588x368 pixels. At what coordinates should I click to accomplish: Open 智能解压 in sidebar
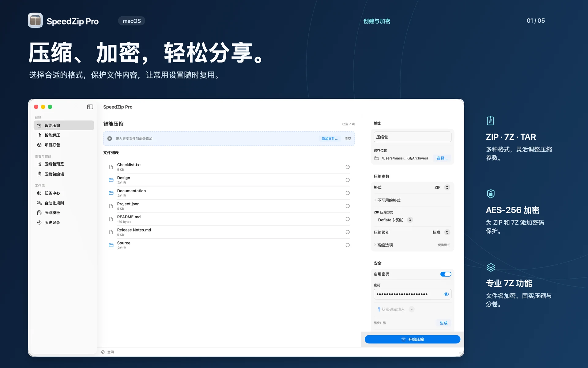[64, 135]
